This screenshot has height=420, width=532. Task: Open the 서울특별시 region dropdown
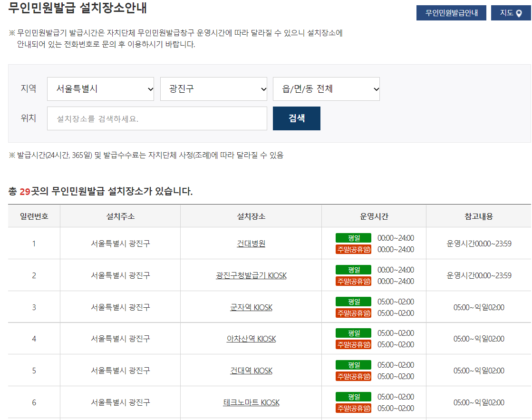coord(100,89)
